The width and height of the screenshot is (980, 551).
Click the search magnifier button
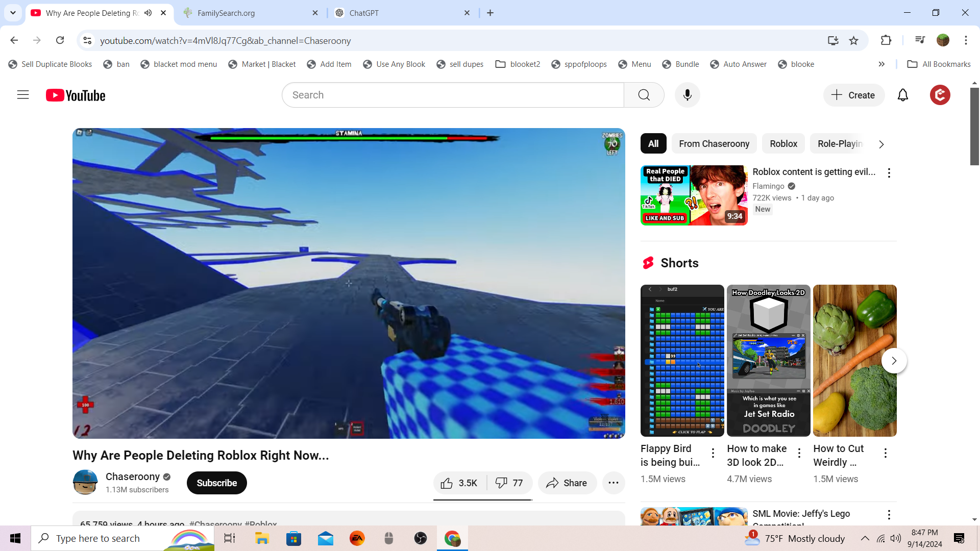[644, 95]
